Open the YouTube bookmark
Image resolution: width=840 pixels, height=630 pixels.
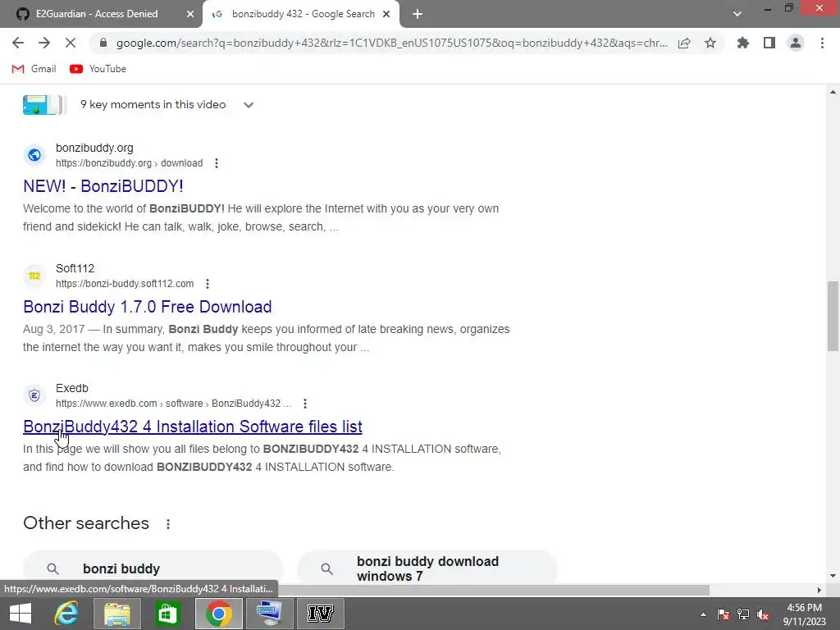98,69
